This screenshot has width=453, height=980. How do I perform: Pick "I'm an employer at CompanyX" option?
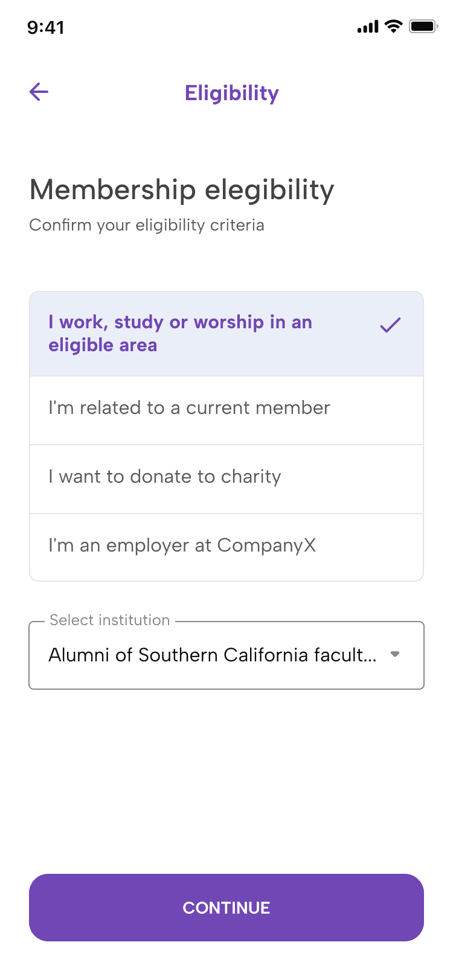tap(182, 546)
